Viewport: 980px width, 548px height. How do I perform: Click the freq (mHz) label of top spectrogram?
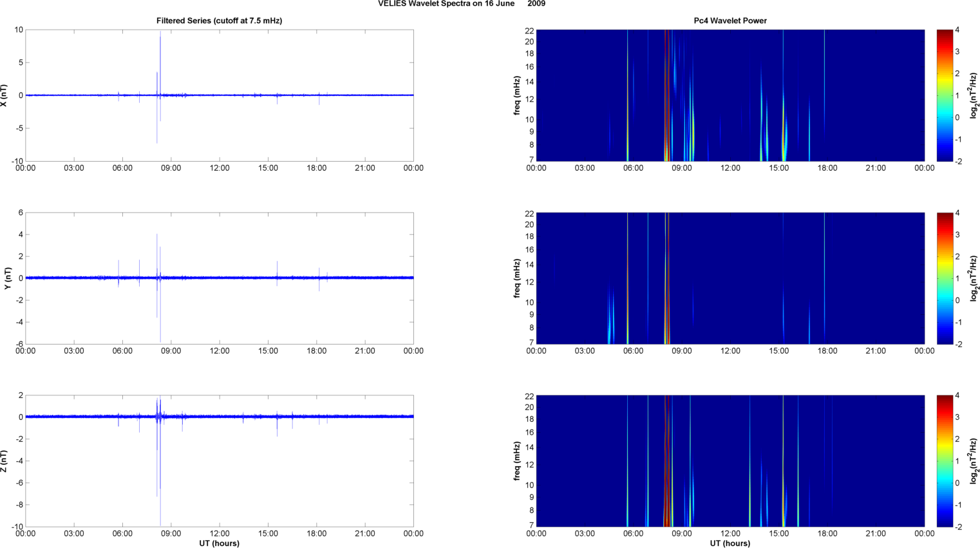517,95
